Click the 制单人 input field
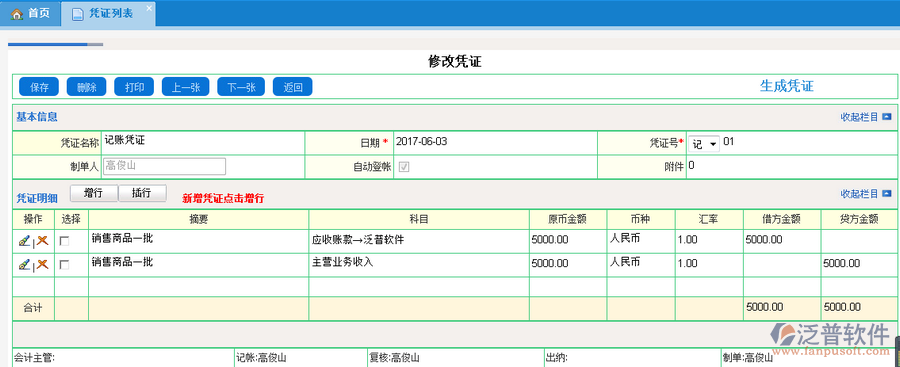Screen dimensions: 900x367 click(x=164, y=167)
